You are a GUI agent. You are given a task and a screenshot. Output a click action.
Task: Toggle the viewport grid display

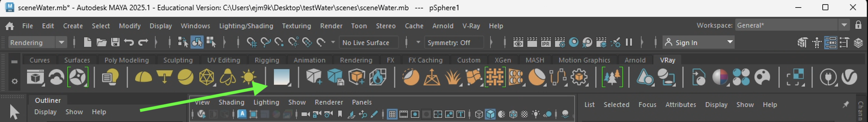click(x=392, y=114)
